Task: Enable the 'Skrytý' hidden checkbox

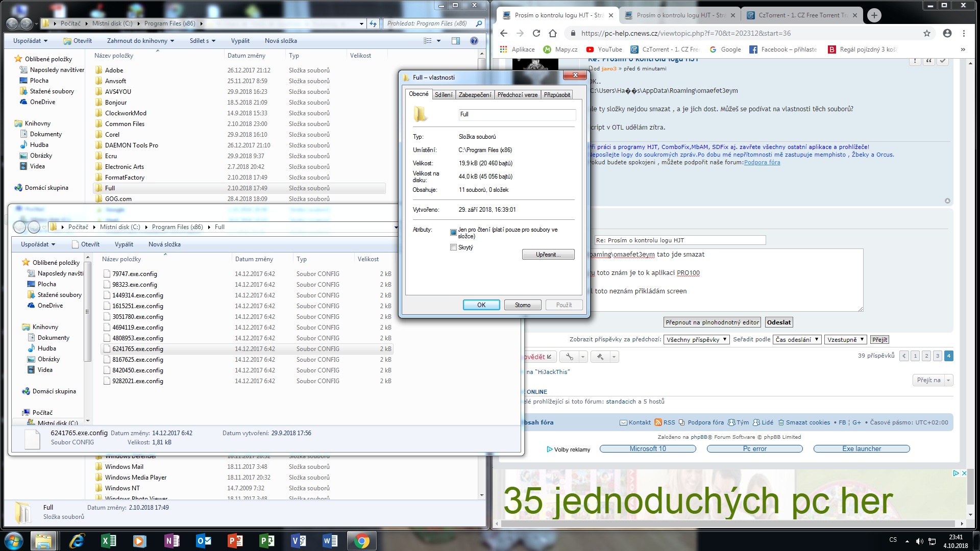Action: tap(453, 247)
